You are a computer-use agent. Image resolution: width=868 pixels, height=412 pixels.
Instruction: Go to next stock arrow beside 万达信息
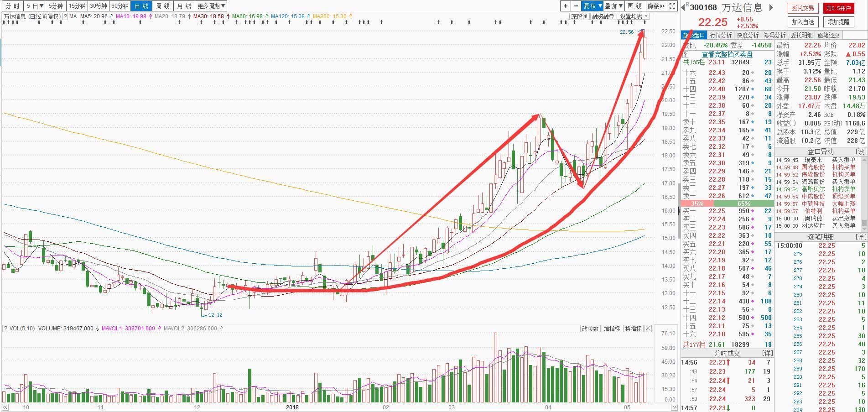pyautogui.click(x=771, y=7)
